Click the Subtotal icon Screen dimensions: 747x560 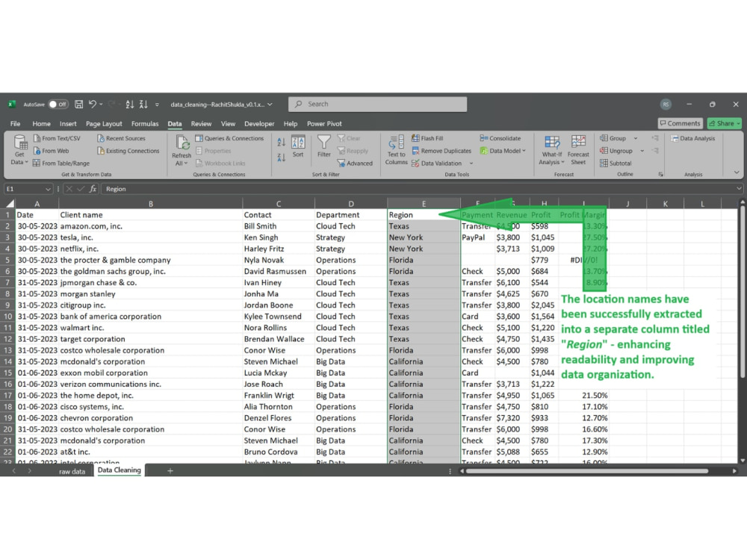[x=604, y=163]
